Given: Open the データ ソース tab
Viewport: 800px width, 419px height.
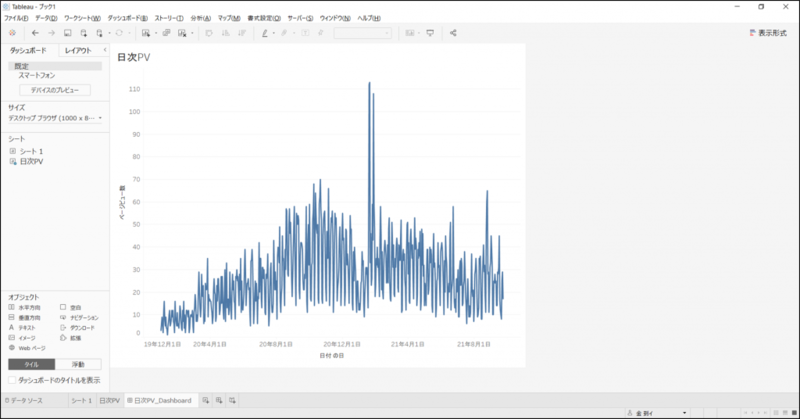Looking at the screenshot, I should pyautogui.click(x=24, y=401).
